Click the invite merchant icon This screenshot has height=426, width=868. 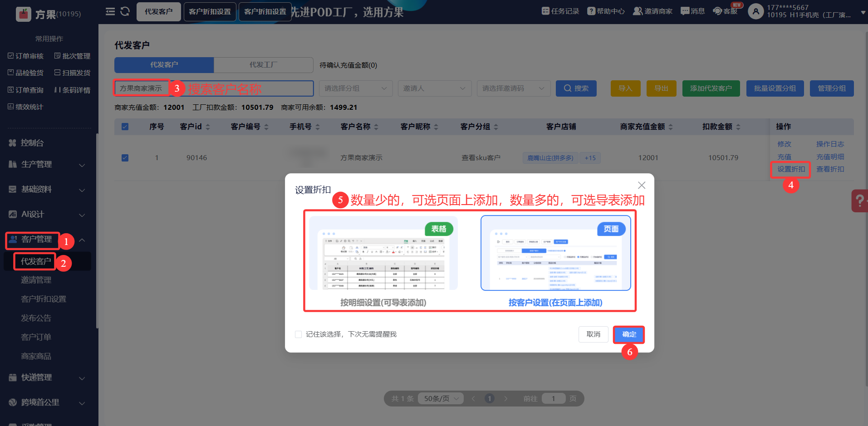point(638,11)
